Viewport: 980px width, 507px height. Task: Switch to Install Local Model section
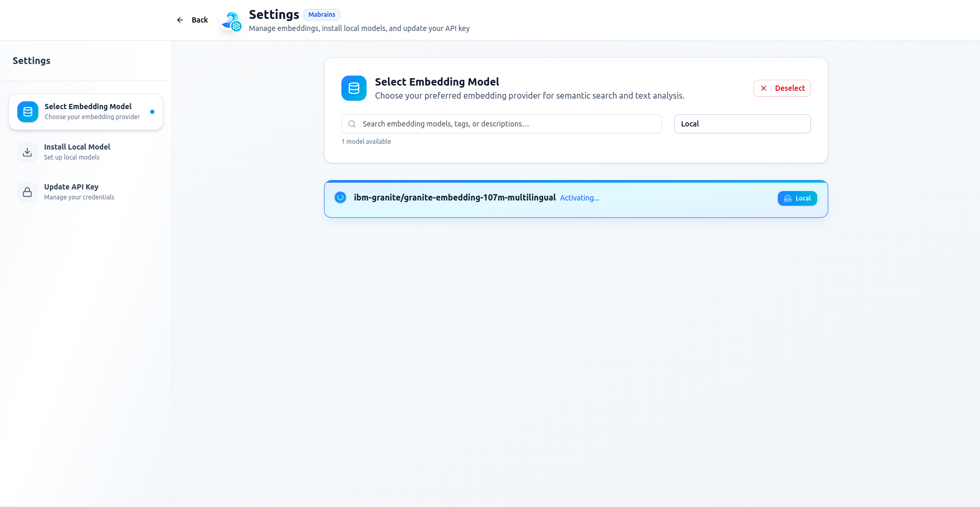(x=77, y=152)
